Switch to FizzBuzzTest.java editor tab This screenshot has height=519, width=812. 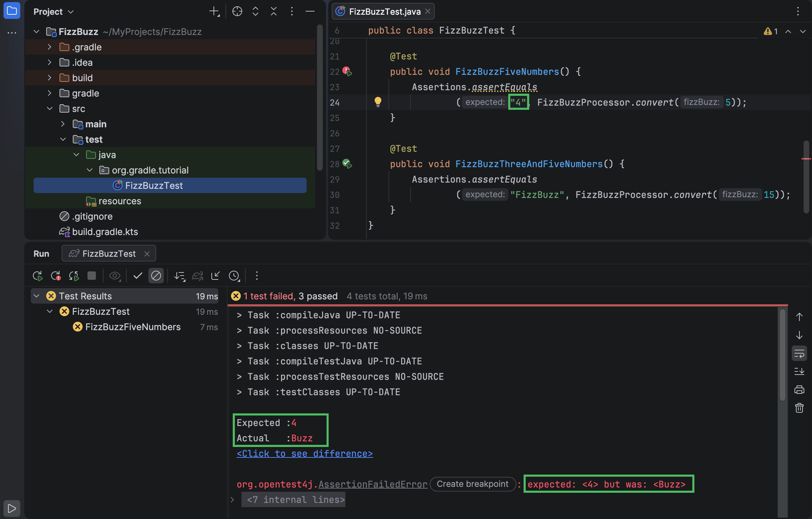click(x=383, y=12)
